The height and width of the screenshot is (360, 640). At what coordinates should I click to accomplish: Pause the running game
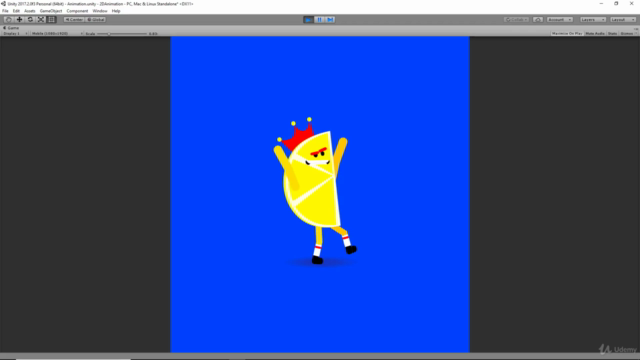tap(320, 20)
